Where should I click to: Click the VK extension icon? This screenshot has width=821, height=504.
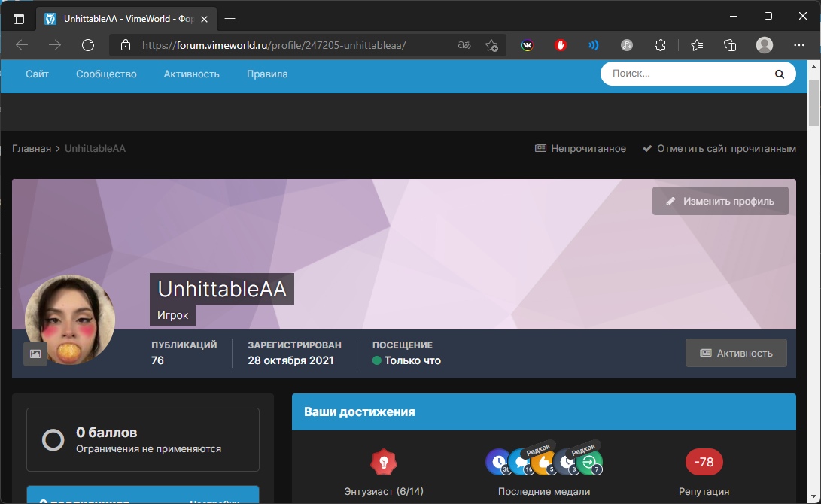(528, 45)
